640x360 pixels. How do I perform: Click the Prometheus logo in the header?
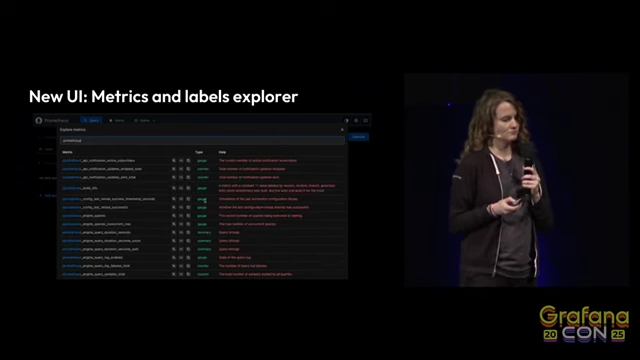tap(39, 120)
